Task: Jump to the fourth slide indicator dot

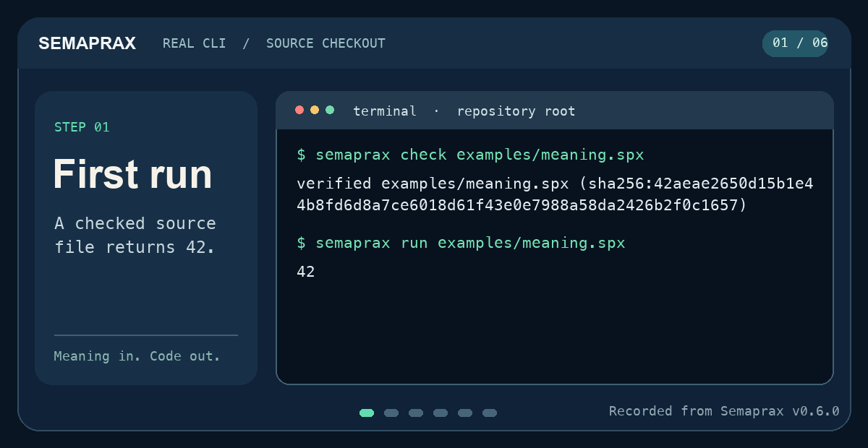Action: point(441,413)
